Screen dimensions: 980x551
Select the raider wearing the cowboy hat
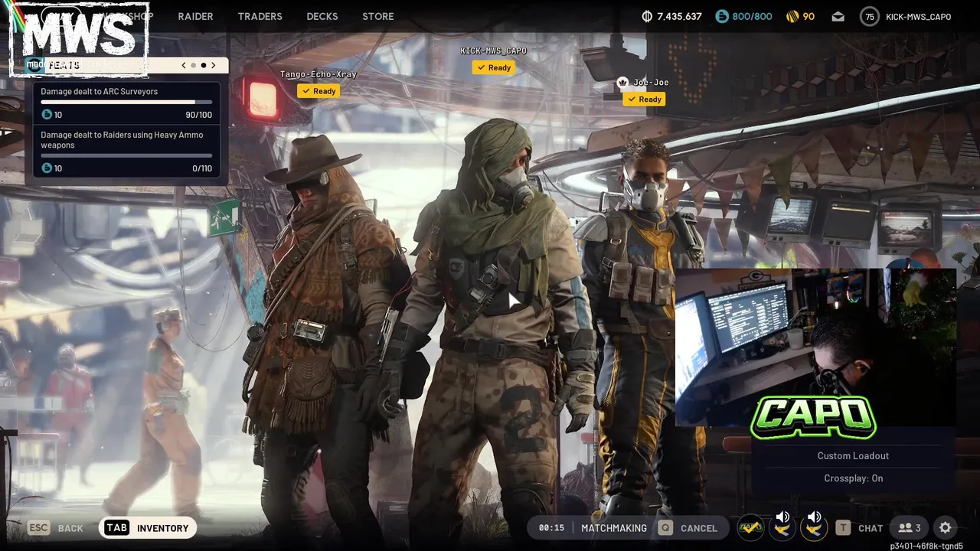(325, 329)
